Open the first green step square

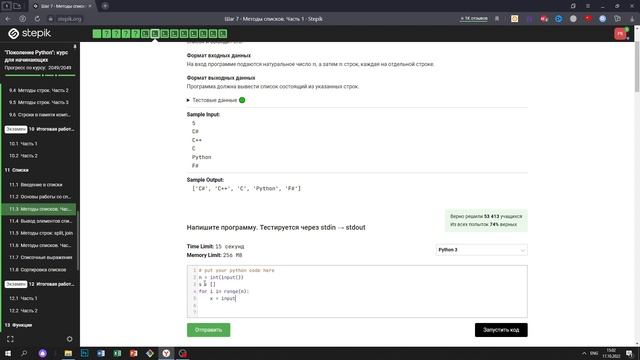pyautogui.click(x=97, y=34)
